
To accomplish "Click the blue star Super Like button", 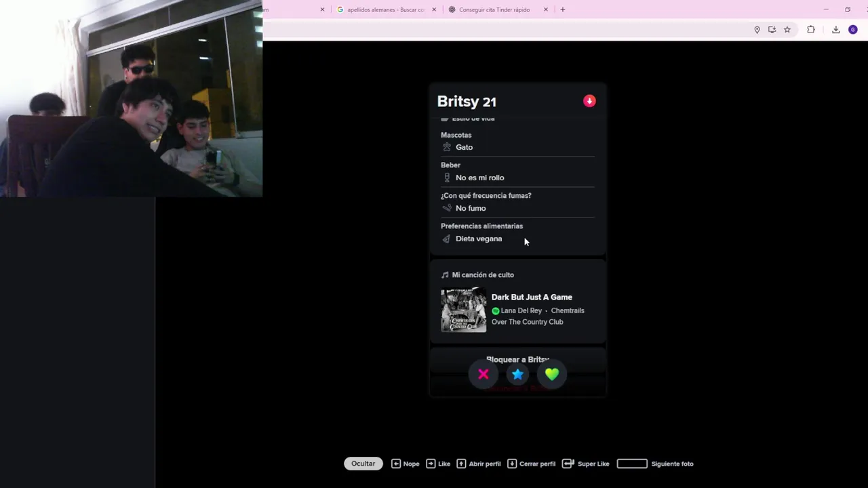I will (517, 374).
